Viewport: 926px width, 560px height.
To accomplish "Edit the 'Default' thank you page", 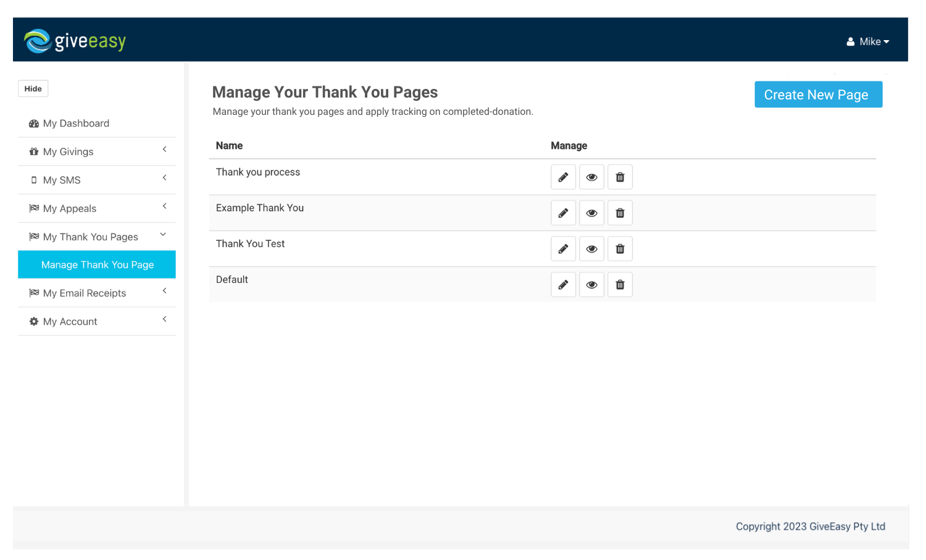I will pos(563,285).
